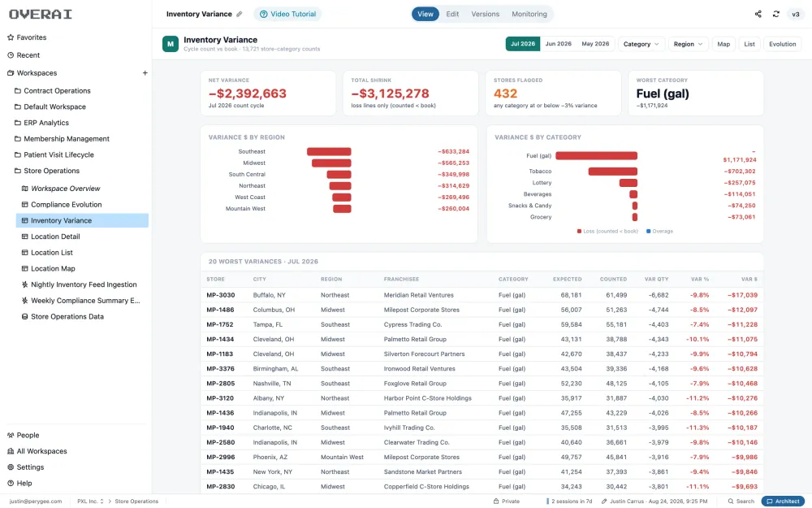Click the Fuel (gal) variance bar
This screenshot has height=508, width=812.
click(x=596, y=155)
